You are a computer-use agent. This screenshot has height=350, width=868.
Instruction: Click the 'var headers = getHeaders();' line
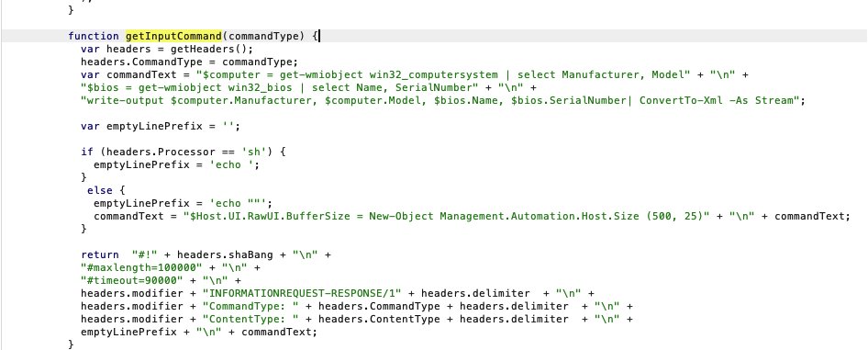[x=167, y=49]
